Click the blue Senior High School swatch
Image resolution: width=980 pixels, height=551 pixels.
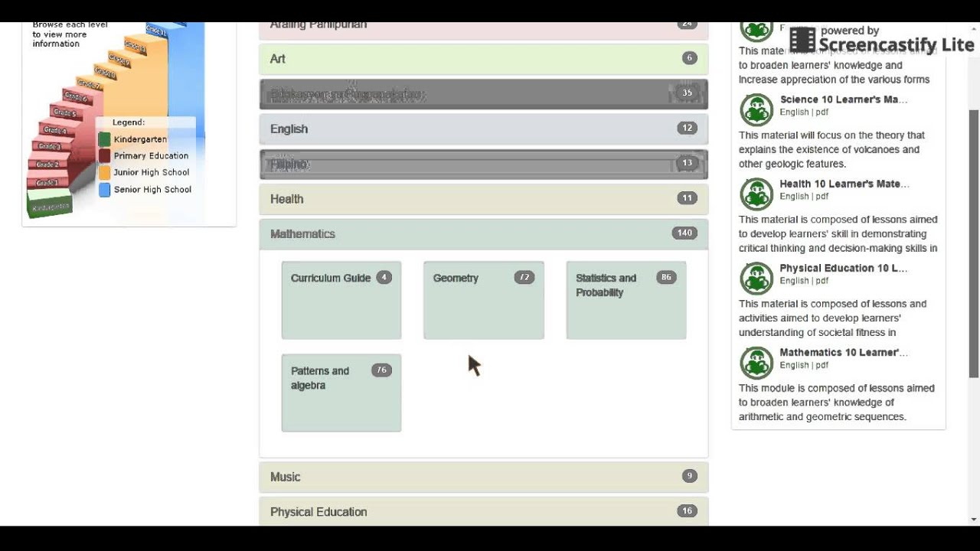104,190
